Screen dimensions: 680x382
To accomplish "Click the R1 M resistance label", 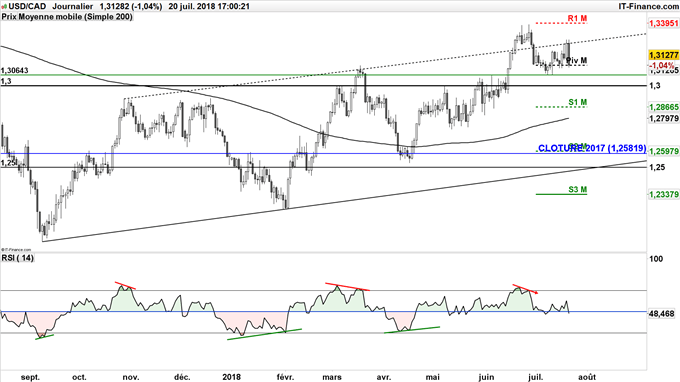I will (x=577, y=18).
